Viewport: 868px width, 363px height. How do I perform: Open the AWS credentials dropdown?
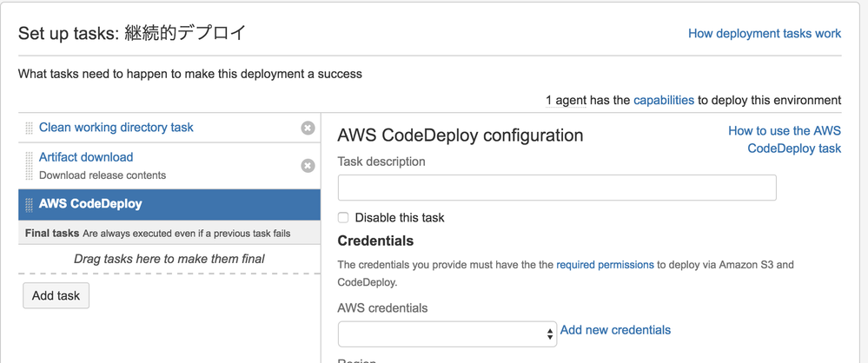[447, 333]
